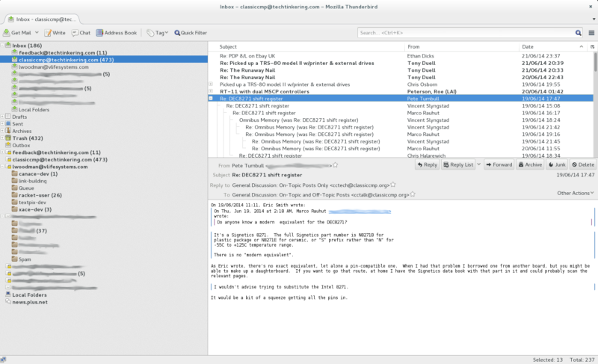This screenshot has height=364, width=598.
Task: Open the Spam folder
Action: pyautogui.click(x=25, y=259)
